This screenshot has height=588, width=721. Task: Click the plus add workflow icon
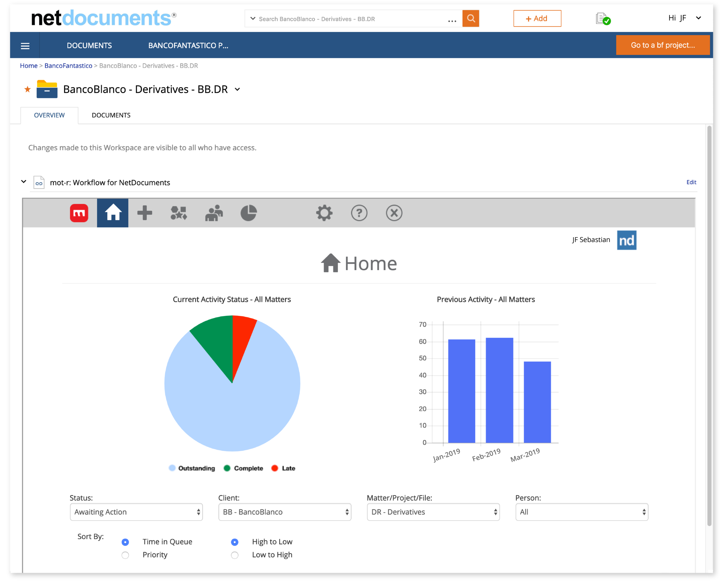pyautogui.click(x=144, y=213)
